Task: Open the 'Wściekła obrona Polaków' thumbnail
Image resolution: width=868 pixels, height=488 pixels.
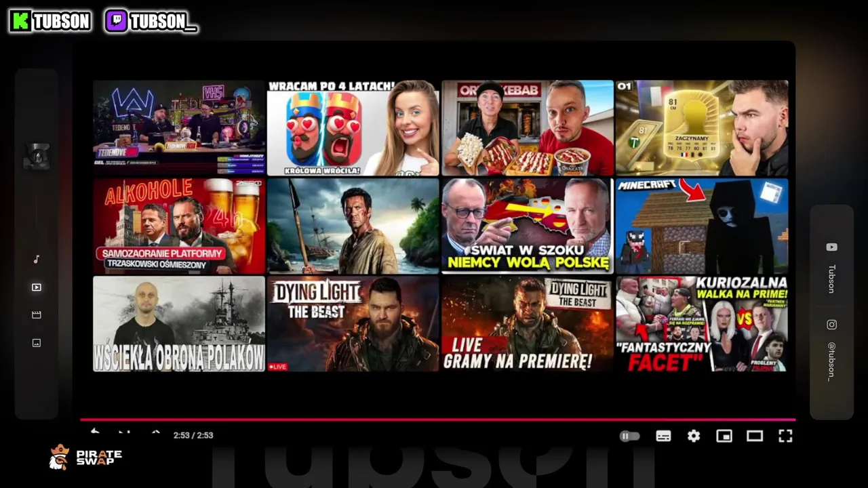Action: [179, 324]
